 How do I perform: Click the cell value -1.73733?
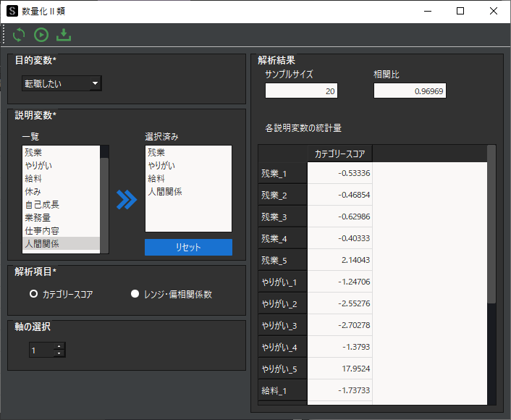pyautogui.click(x=340, y=390)
